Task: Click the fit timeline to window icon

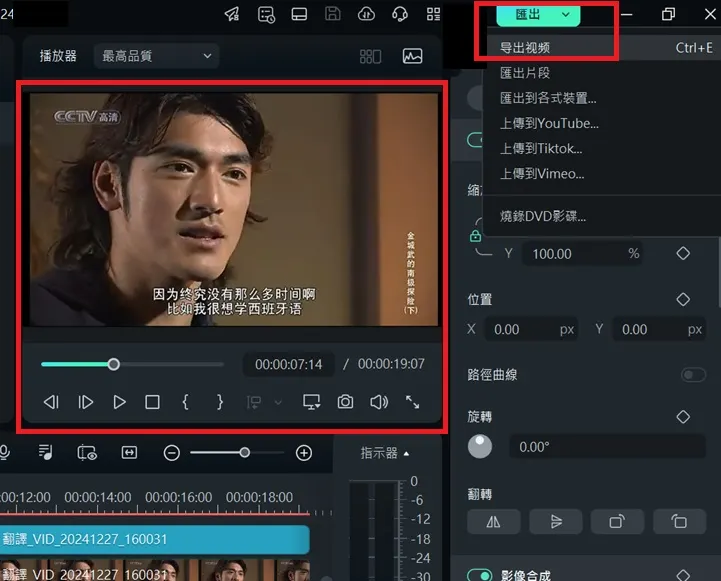Action: click(x=129, y=453)
